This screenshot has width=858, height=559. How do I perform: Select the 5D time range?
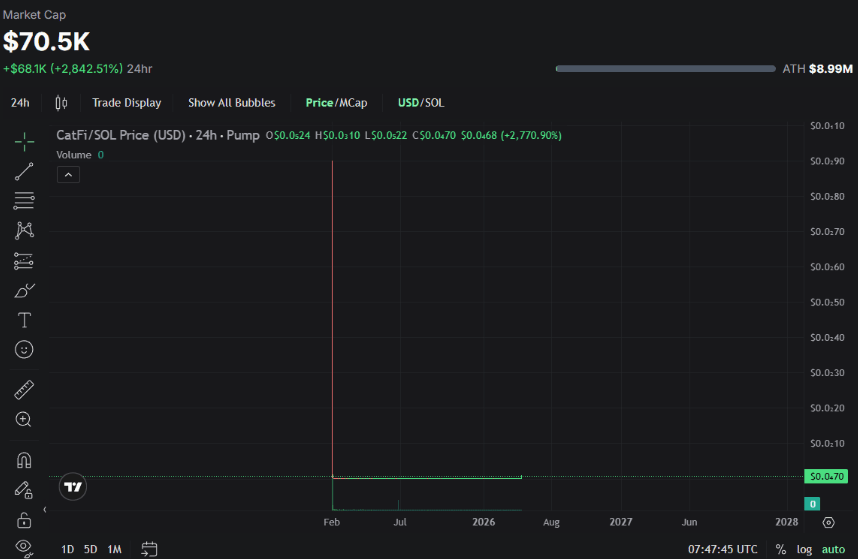[90, 549]
